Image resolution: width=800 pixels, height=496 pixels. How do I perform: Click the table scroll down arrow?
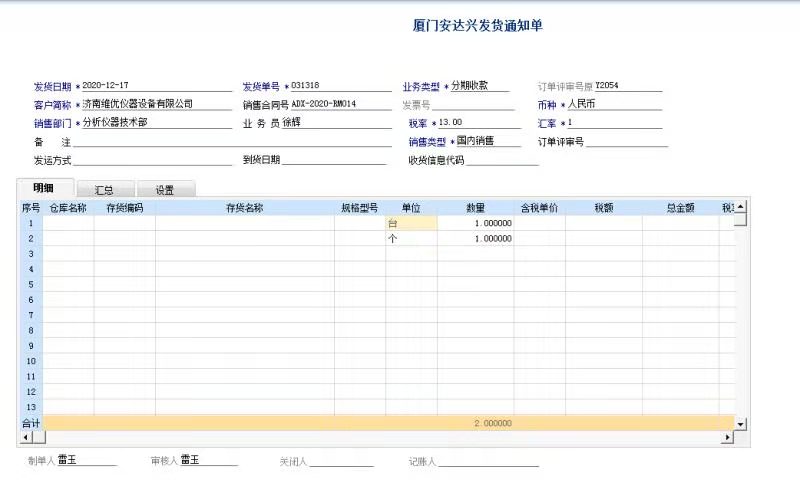741,424
